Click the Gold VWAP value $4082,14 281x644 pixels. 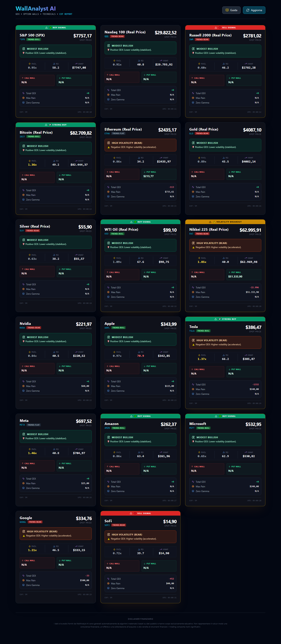pos(249,162)
